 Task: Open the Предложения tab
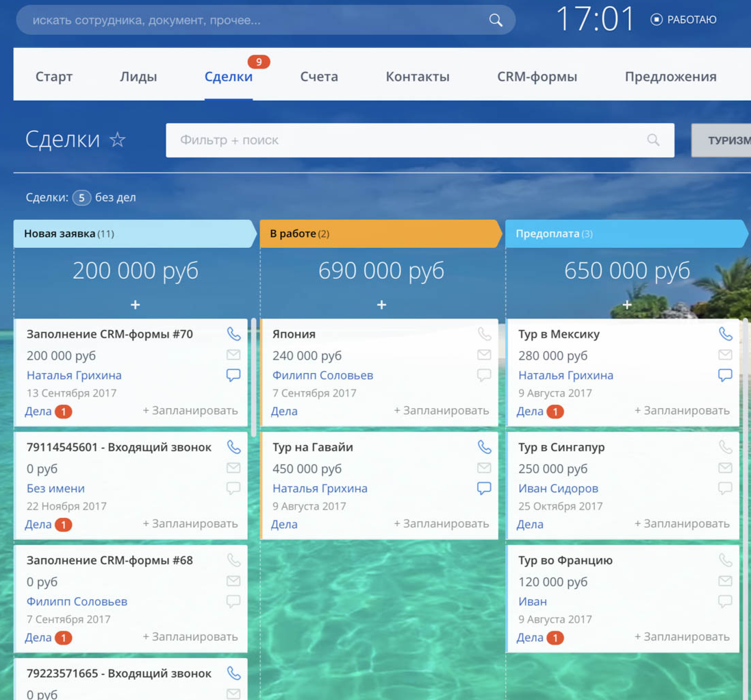pyautogui.click(x=670, y=77)
